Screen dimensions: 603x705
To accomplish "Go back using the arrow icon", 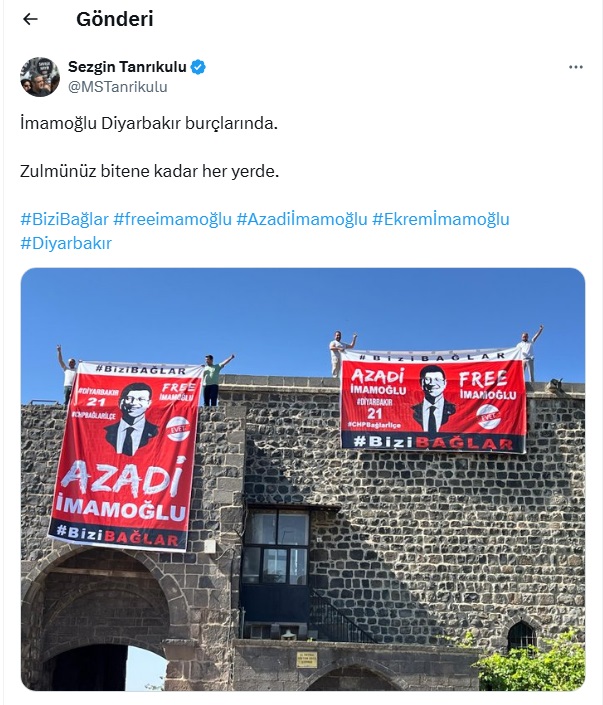I will click(30, 19).
